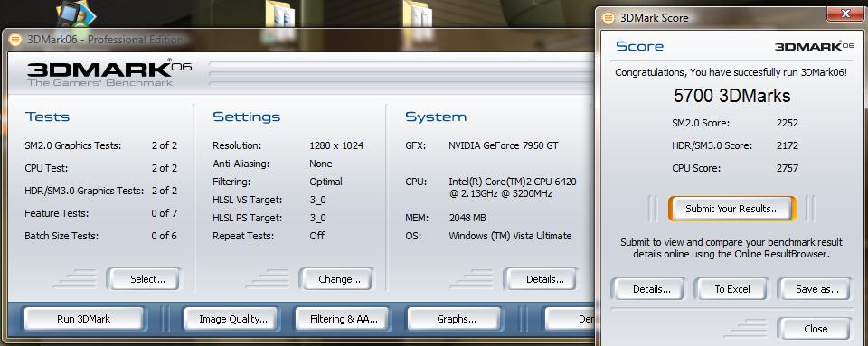Click the Tests section heading
This screenshot has width=868, height=346.
[x=47, y=117]
